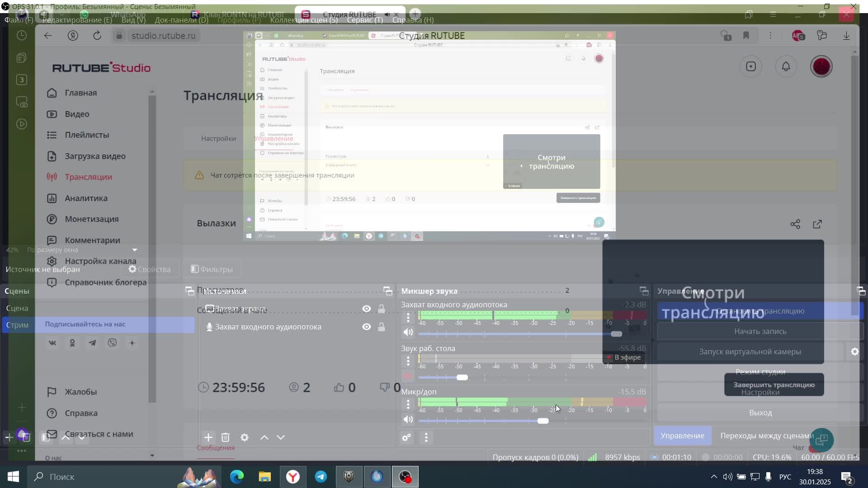Open options menu for Звук раб. стола channel
Image resolution: width=868 pixels, height=488 pixels.
coord(408,361)
